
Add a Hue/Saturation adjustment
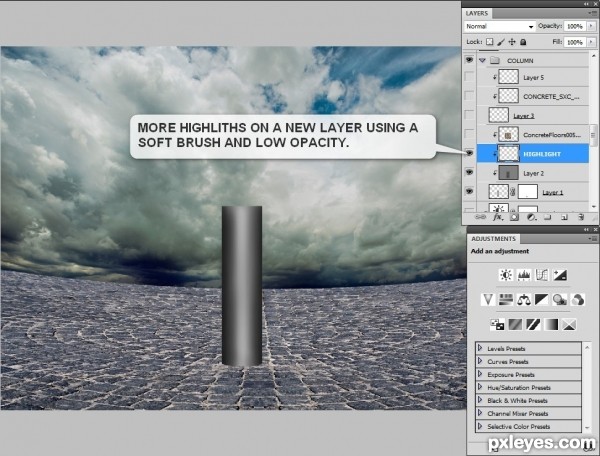pyautogui.click(x=506, y=300)
